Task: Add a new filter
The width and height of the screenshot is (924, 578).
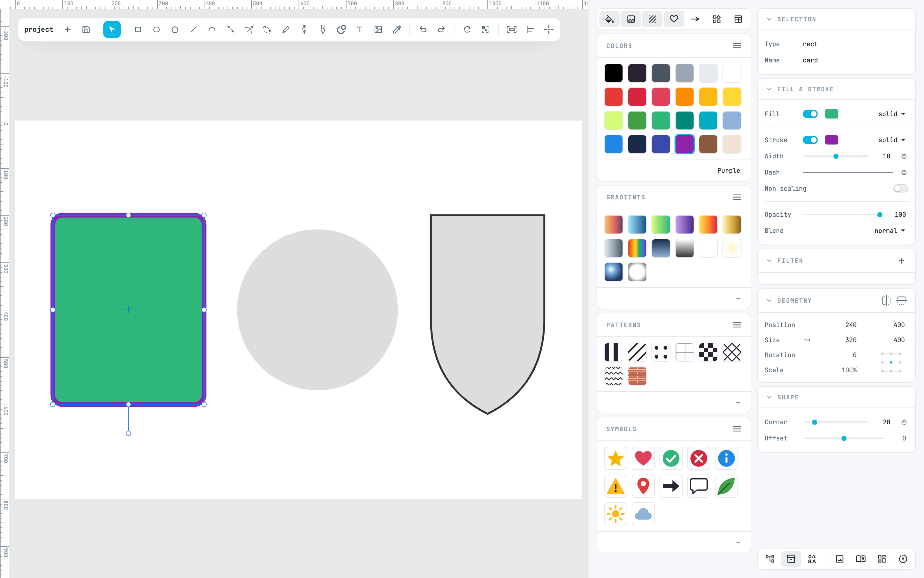Action: click(x=901, y=261)
